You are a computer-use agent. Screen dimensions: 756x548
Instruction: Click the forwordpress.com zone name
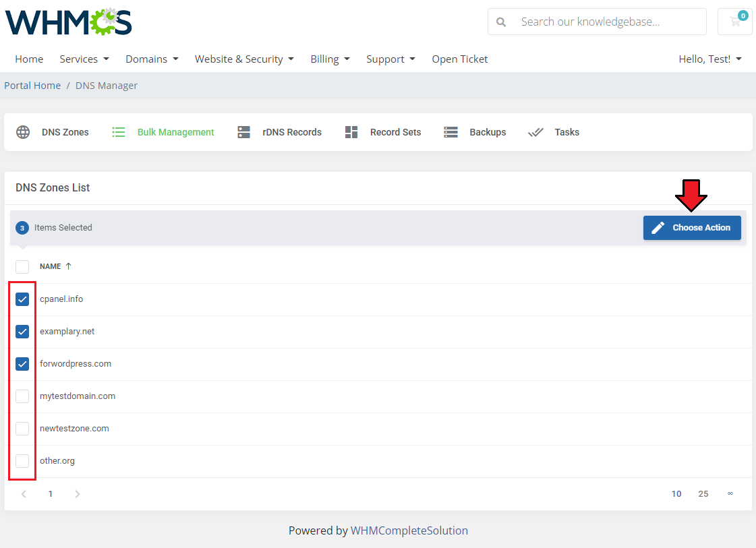tap(76, 363)
